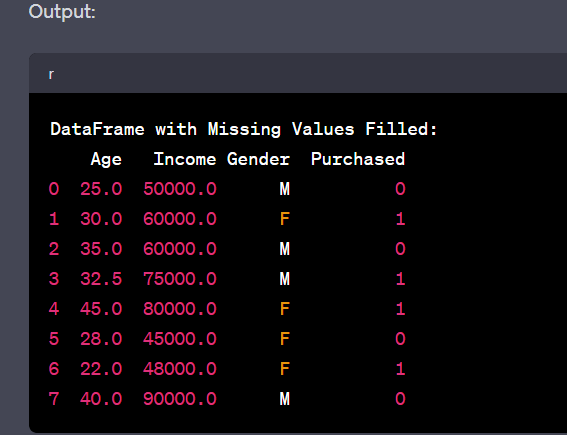Click the "Income" column header

[x=185, y=159]
